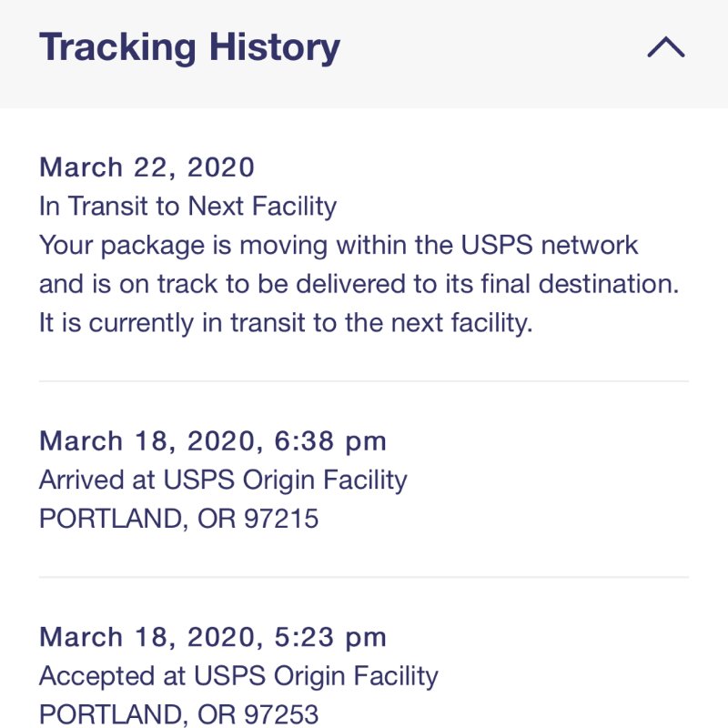Viewport: 728px width, 728px height.
Task: Collapse Tracking History with the chevron arrow
Action: point(666,47)
